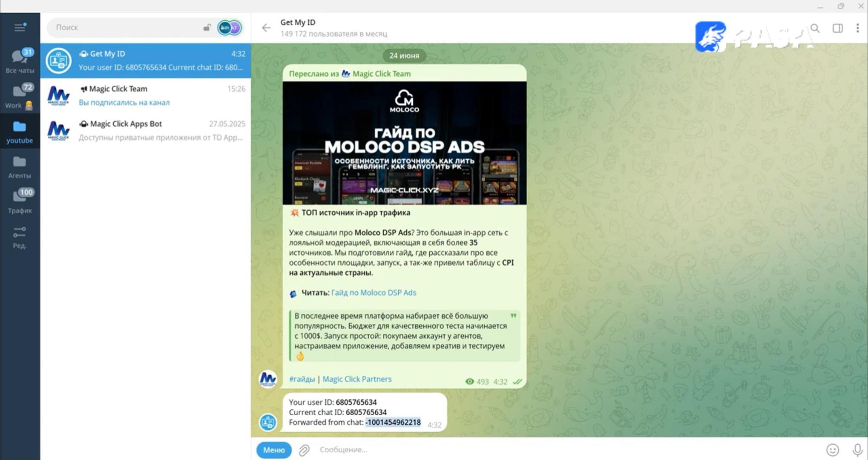Viewport: 868px width, 460px height.
Task: Open the Get My ID chat
Action: (146, 60)
